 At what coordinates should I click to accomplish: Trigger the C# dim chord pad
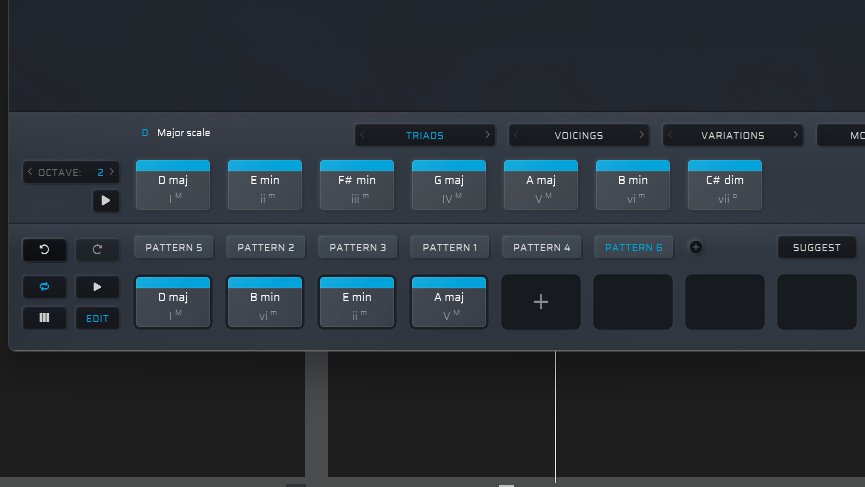(x=725, y=185)
